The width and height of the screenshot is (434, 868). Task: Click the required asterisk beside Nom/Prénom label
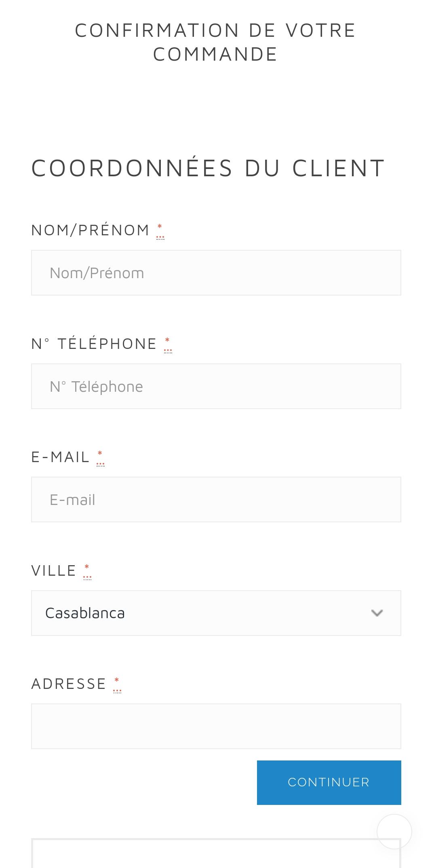tap(160, 231)
